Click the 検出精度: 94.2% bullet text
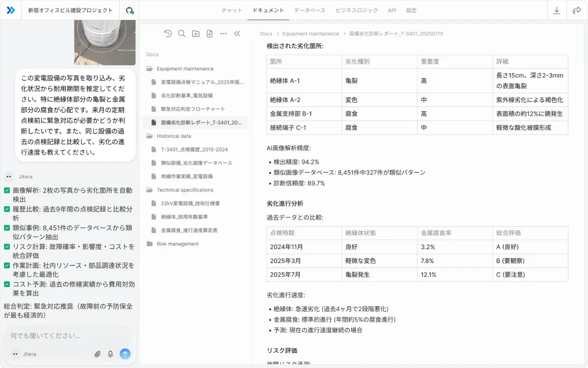 click(x=296, y=162)
